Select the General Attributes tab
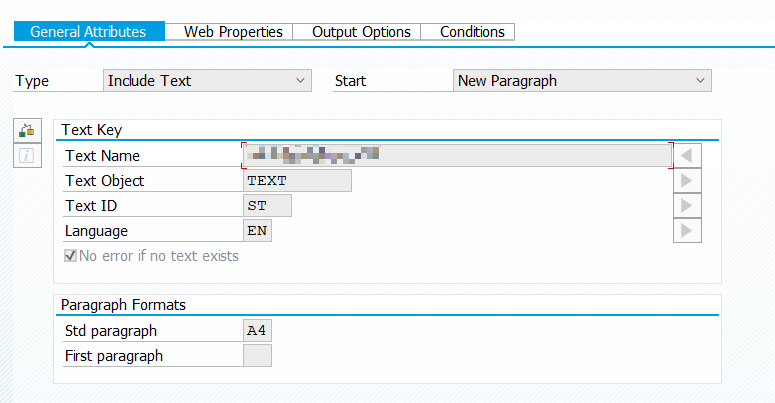The width and height of the screenshot is (775, 403). click(x=89, y=32)
